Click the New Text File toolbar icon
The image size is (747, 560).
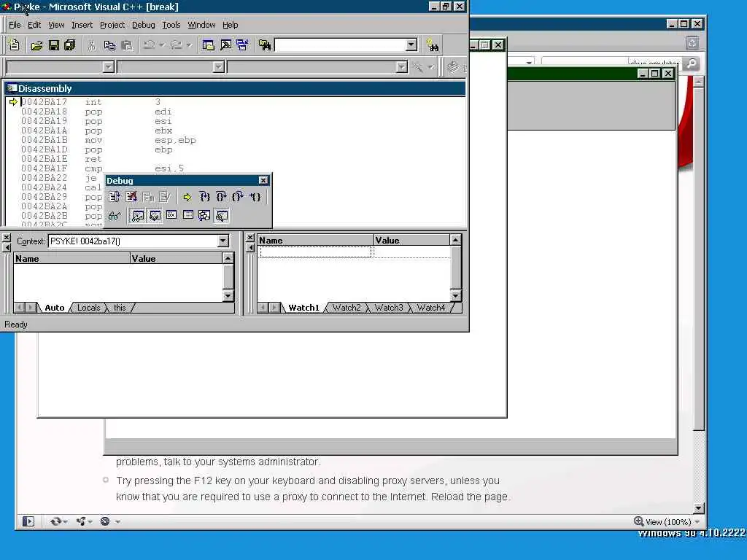pos(15,45)
